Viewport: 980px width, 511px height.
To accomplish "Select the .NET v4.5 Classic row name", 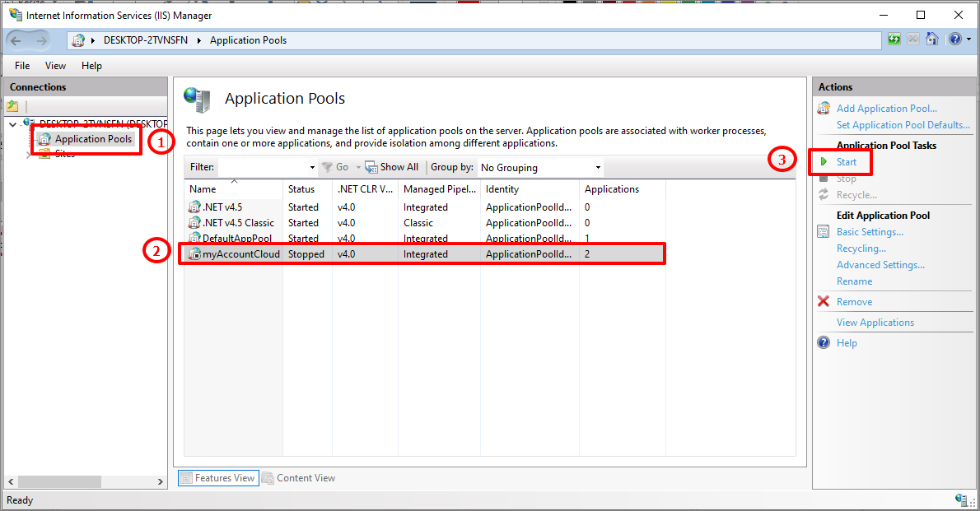I will pyautogui.click(x=238, y=223).
